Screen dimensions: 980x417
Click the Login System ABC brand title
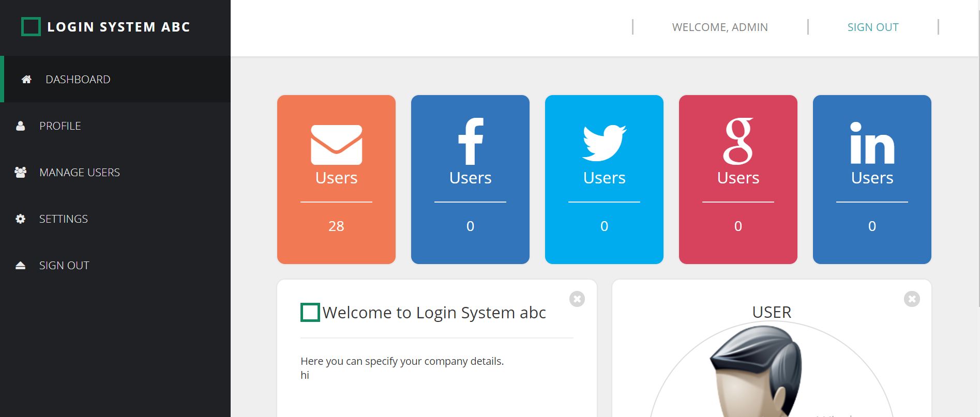(x=118, y=27)
